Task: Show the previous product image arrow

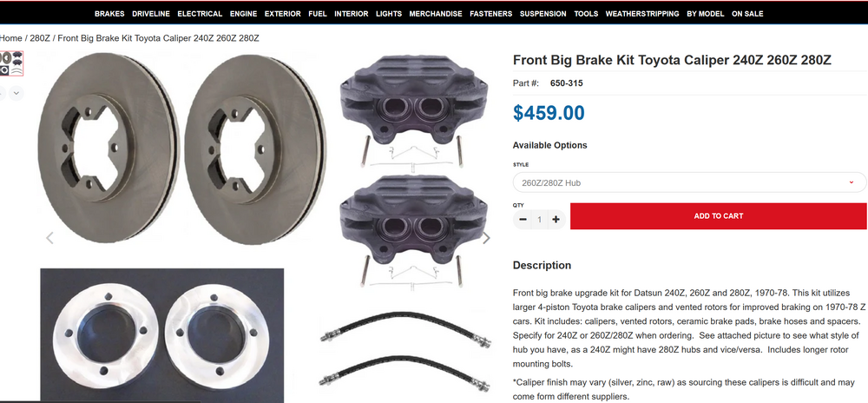Action: coord(49,238)
